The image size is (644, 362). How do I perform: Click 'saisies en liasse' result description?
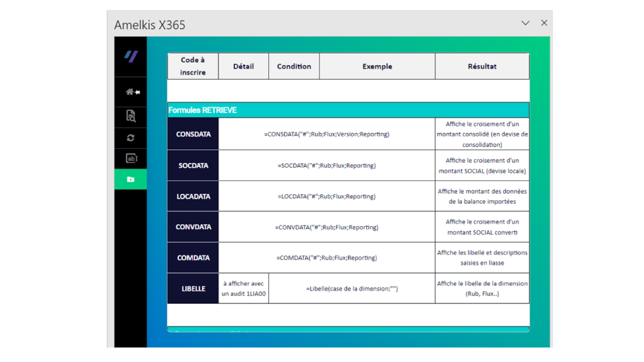(x=482, y=258)
